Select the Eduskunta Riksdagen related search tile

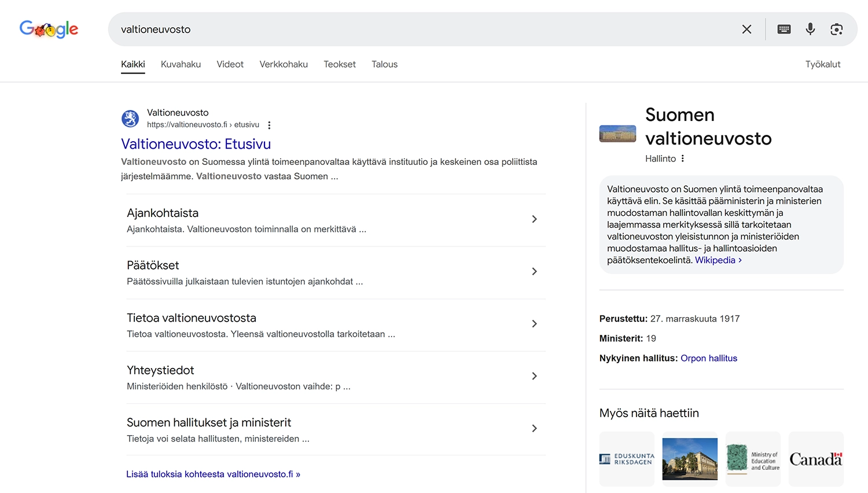(627, 458)
